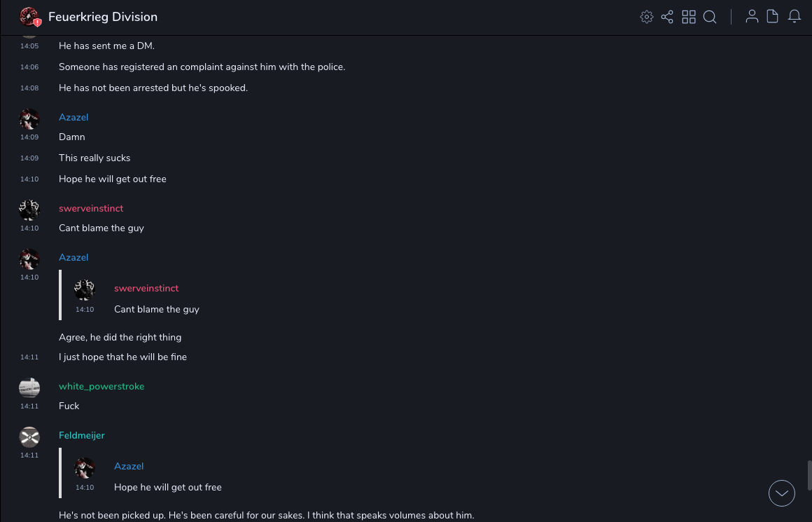The height and width of the screenshot is (522, 812).
Task: Click Feldmeijer's crossed avatar image
Action: (29, 437)
